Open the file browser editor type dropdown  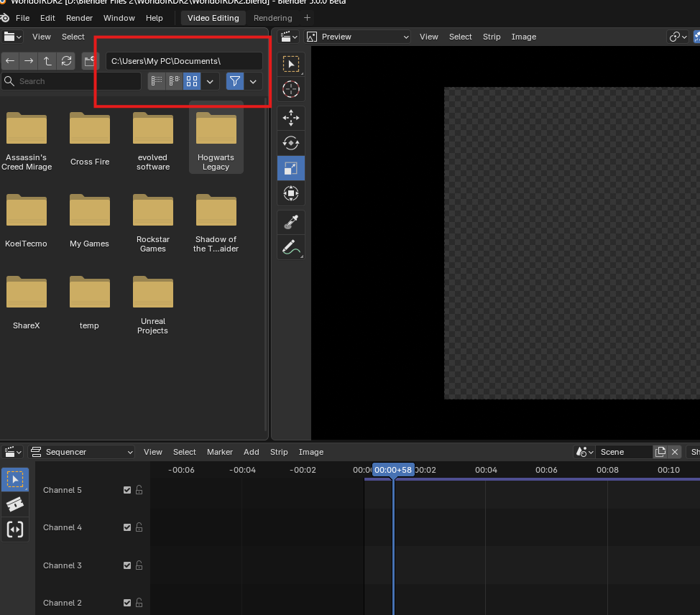(12, 37)
